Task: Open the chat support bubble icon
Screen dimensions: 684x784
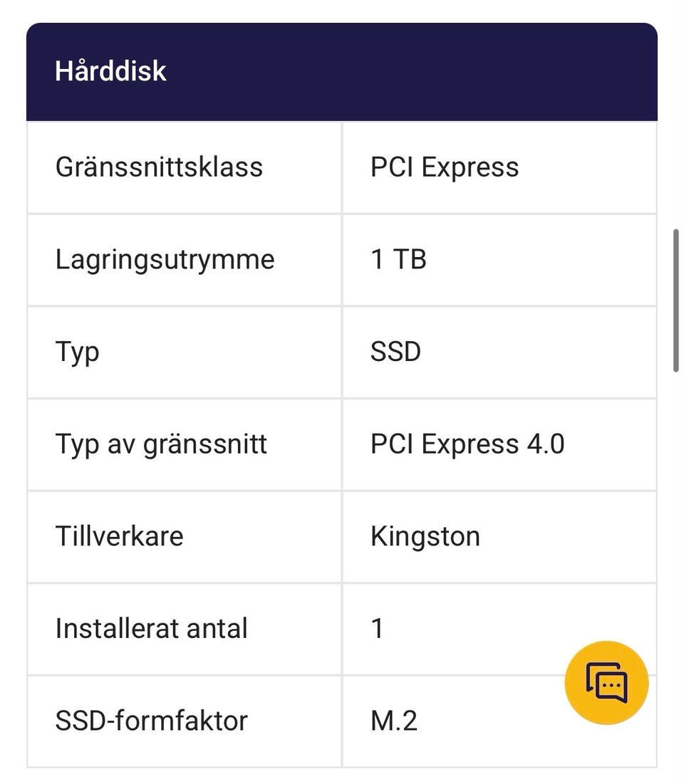Action: [x=606, y=682]
